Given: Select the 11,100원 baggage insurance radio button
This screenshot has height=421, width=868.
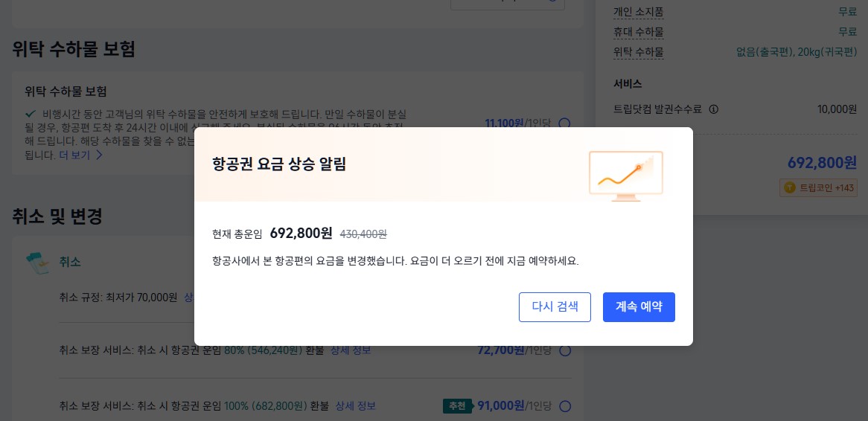Looking at the screenshot, I should coord(564,123).
